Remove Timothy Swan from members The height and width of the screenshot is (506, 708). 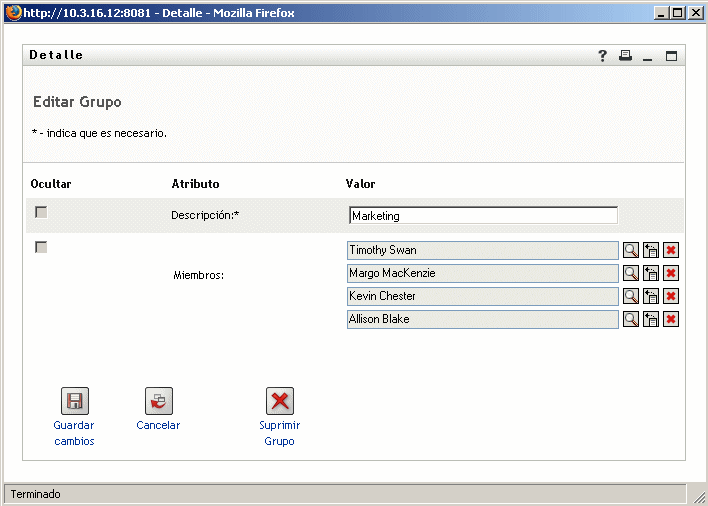(671, 250)
